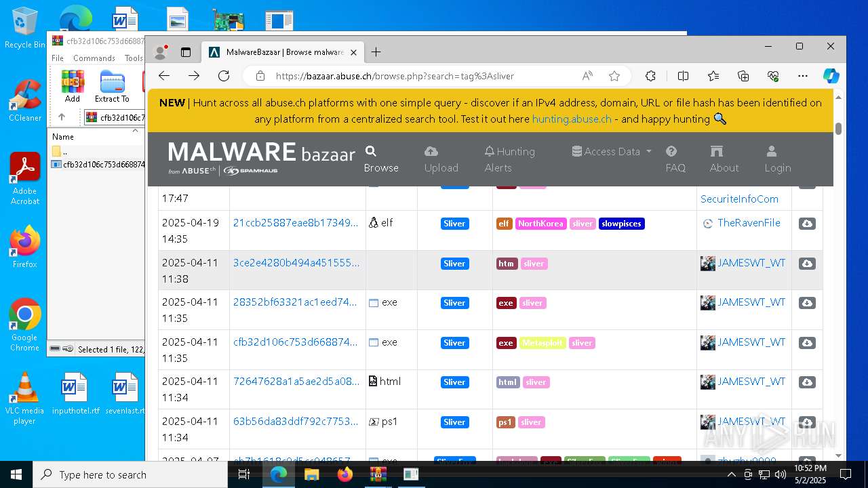Download sample cfb32d106c753d668874 via cloud icon

tap(807, 343)
